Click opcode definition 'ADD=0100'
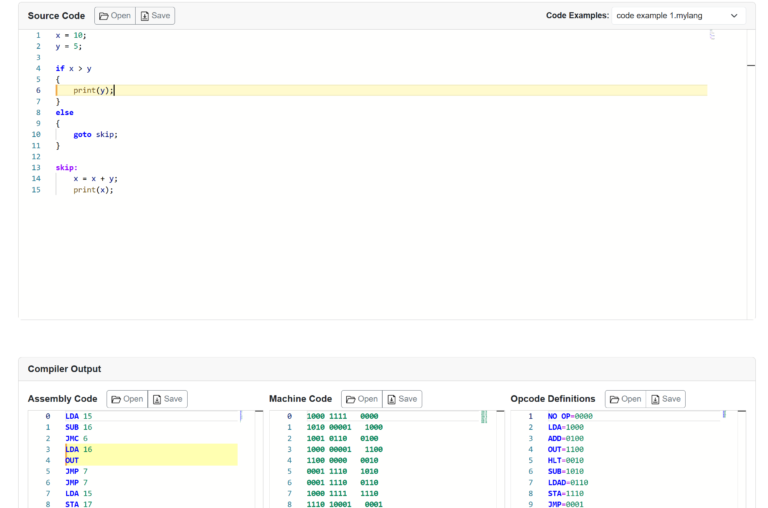The width and height of the screenshot is (768, 508). (x=566, y=438)
